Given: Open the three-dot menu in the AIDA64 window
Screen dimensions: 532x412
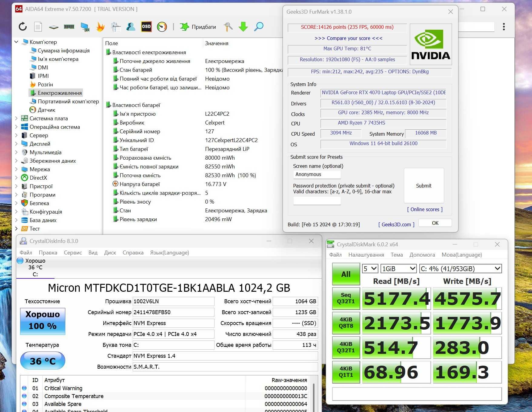Looking at the screenshot, I should pos(504,27).
